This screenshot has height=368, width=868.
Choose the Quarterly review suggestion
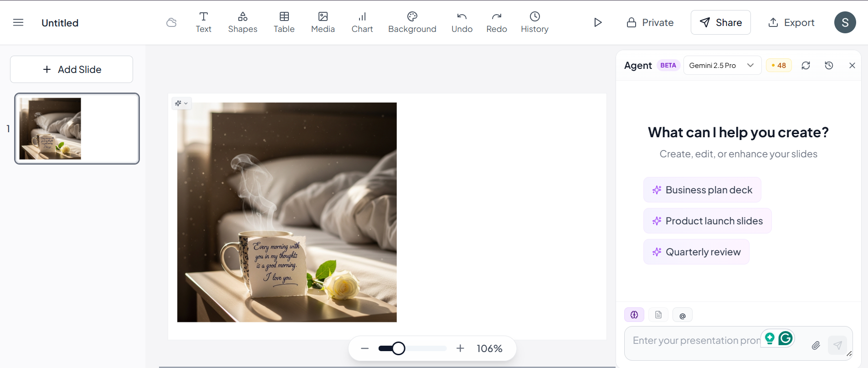tap(696, 252)
